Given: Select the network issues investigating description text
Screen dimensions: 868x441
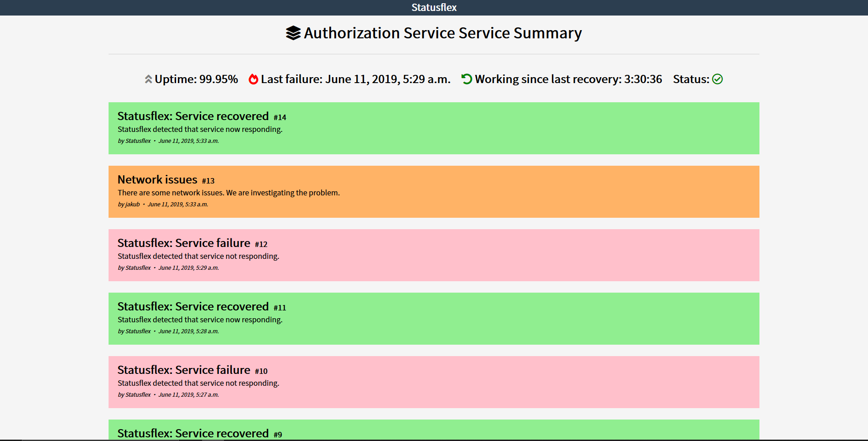Looking at the screenshot, I should coord(229,193).
